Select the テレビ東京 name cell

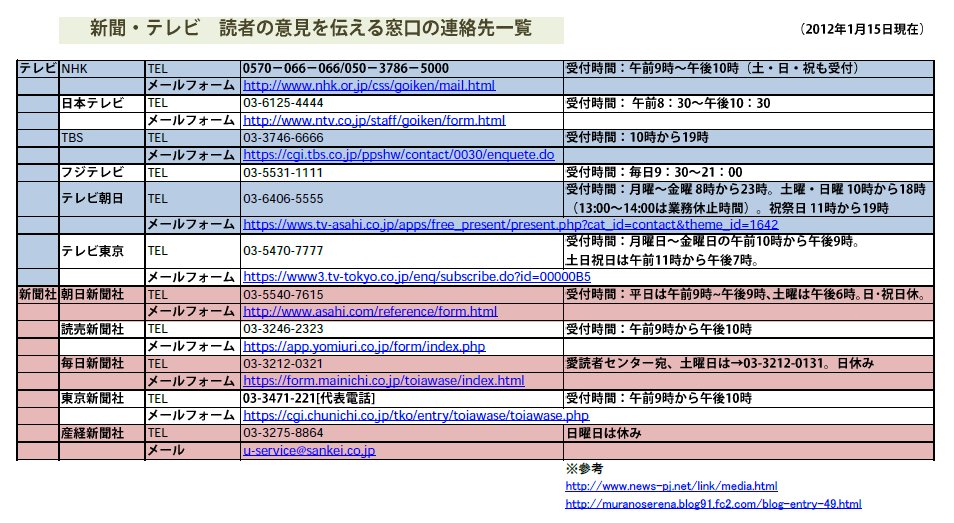[102, 251]
